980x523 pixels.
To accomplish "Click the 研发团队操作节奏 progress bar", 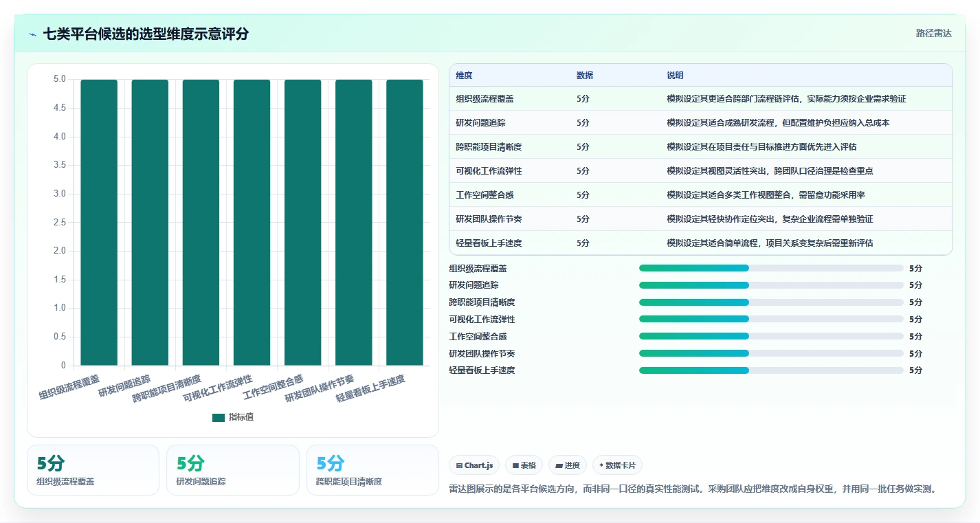I will pyautogui.click(x=771, y=353).
